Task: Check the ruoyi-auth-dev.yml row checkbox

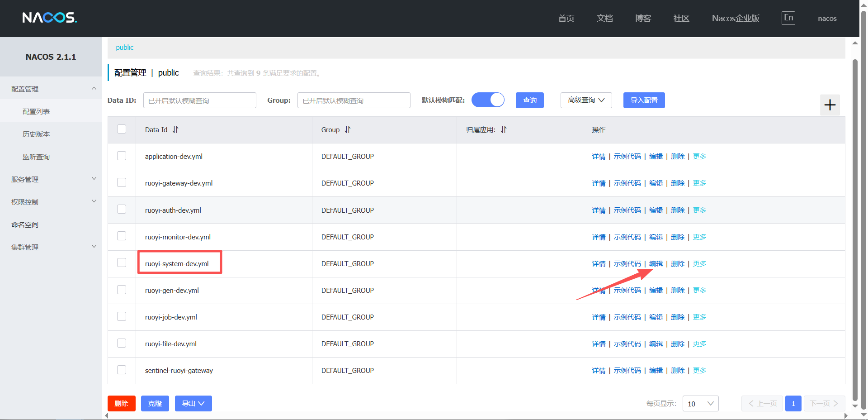Action: pos(122,209)
